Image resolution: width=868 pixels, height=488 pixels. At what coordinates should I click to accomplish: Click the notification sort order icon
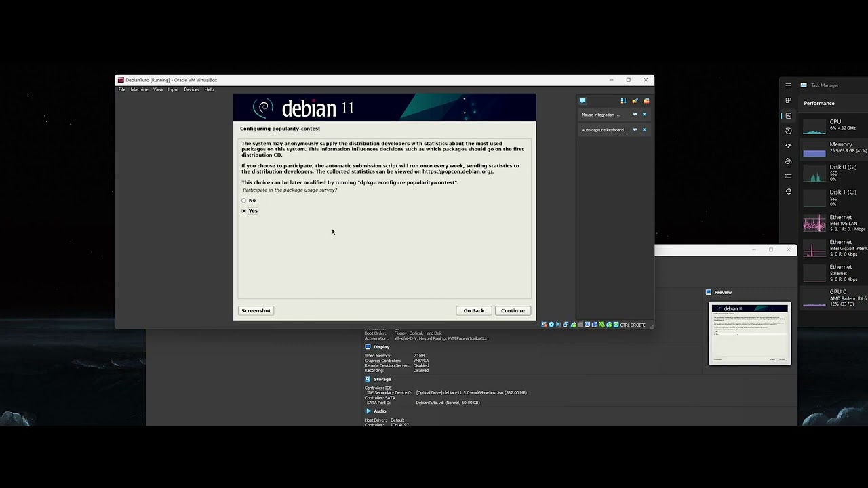(x=624, y=101)
